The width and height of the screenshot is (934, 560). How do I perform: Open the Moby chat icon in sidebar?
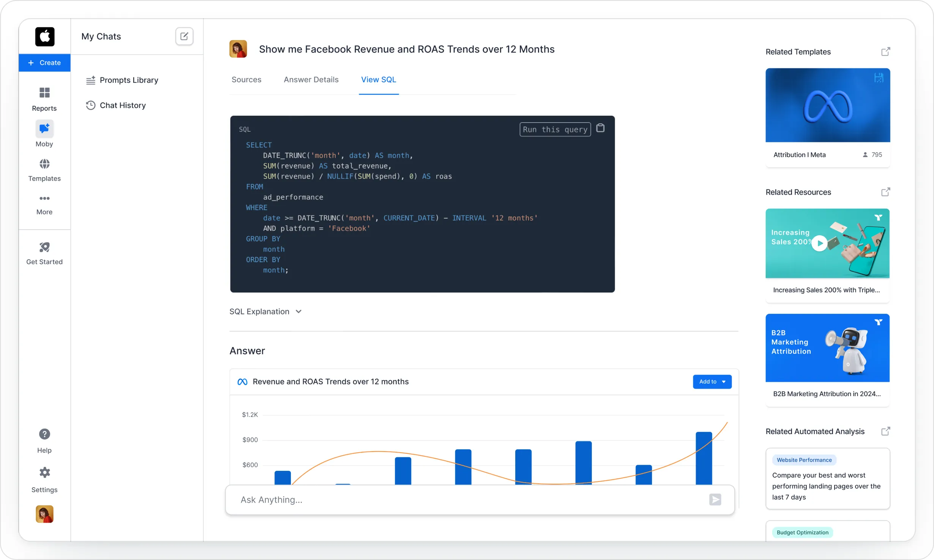[x=44, y=129]
